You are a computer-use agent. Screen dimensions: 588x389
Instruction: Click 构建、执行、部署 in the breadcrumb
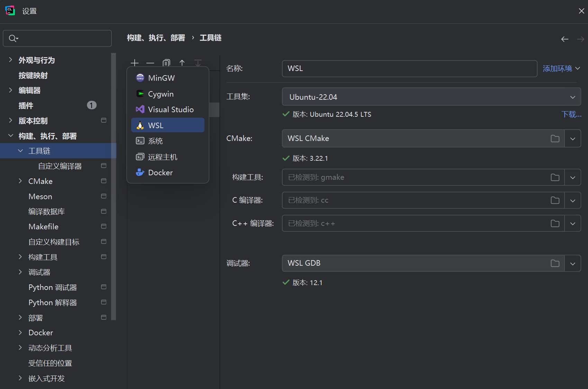pos(156,38)
